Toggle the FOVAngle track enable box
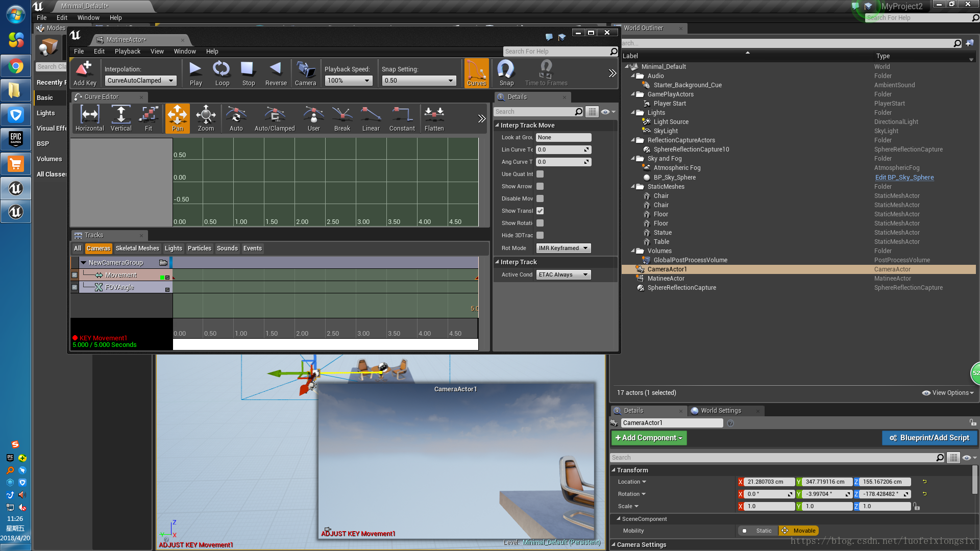Image resolution: width=980 pixels, height=551 pixels. tap(75, 287)
